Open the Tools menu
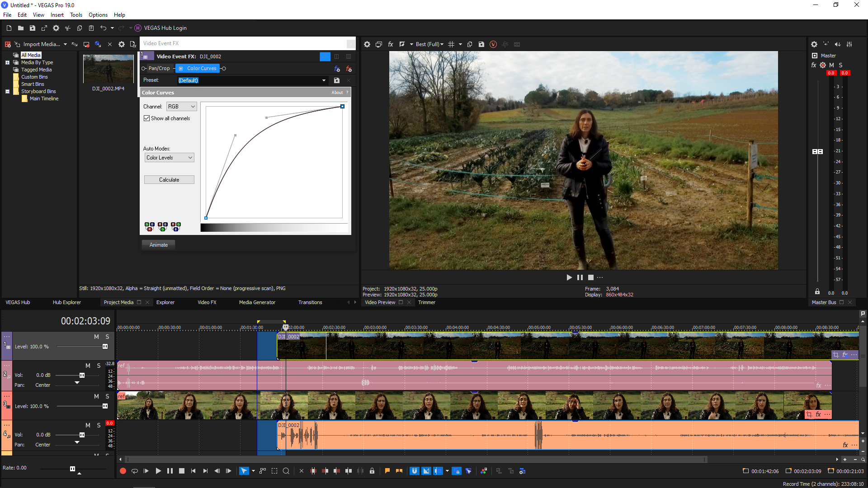This screenshot has height=488, width=868. click(x=76, y=15)
